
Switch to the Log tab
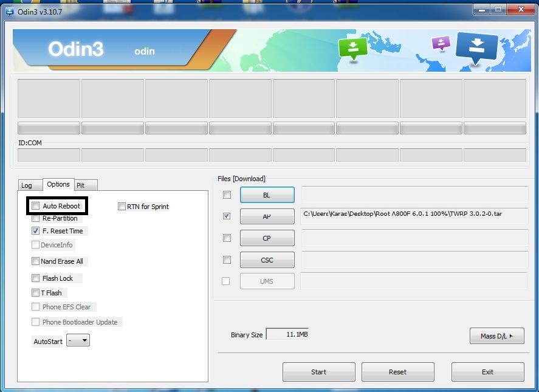[x=30, y=185]
